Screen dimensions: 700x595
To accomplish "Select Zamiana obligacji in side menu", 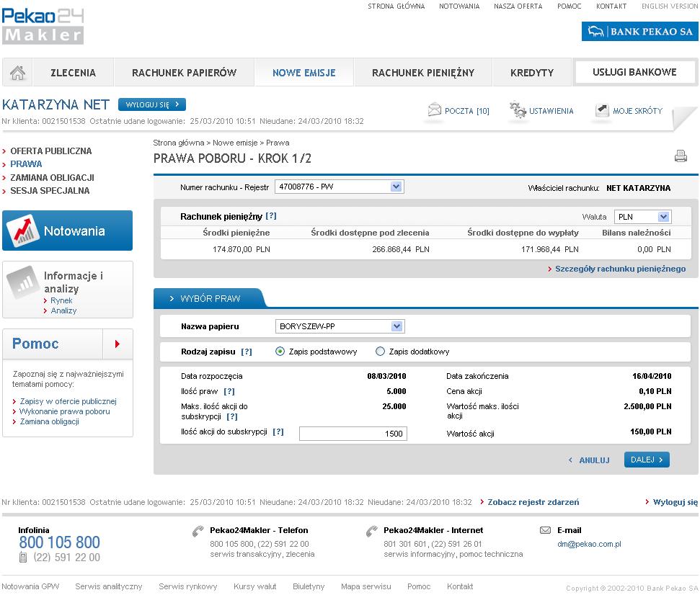I will click(52, 177).
